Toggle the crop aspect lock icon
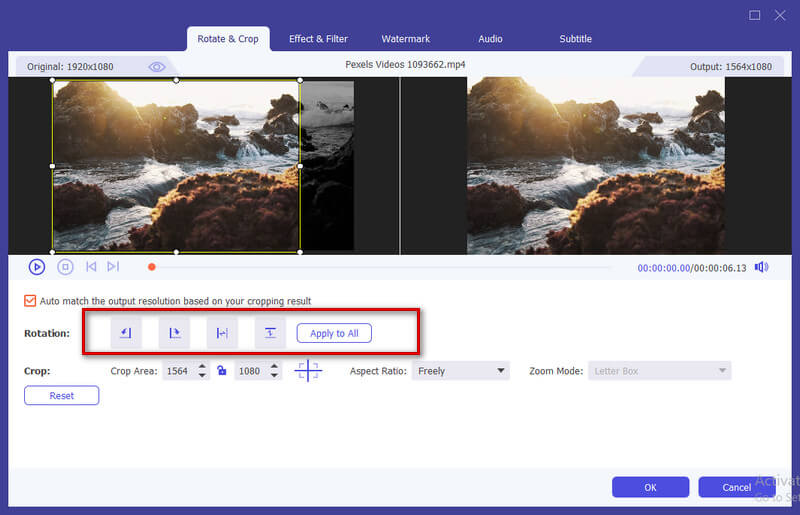 click(221, 371)
